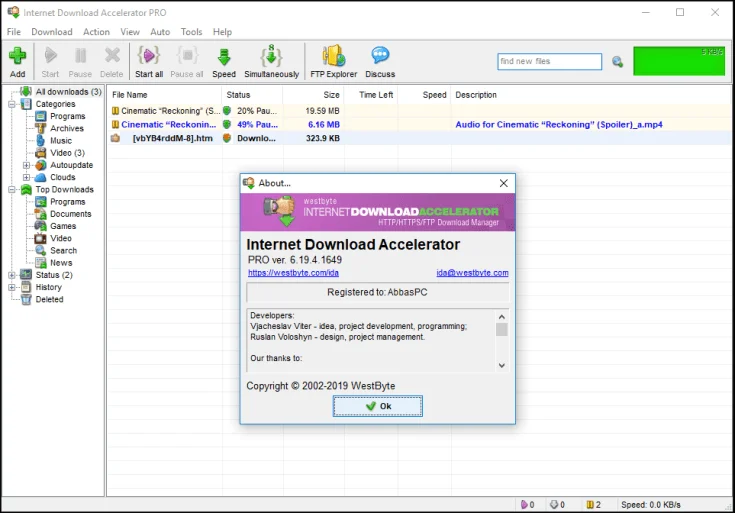Image resolution: width=735 pixels, height=513 pixels.
Task: Collapse the Categories tree node
Action: 12,104
